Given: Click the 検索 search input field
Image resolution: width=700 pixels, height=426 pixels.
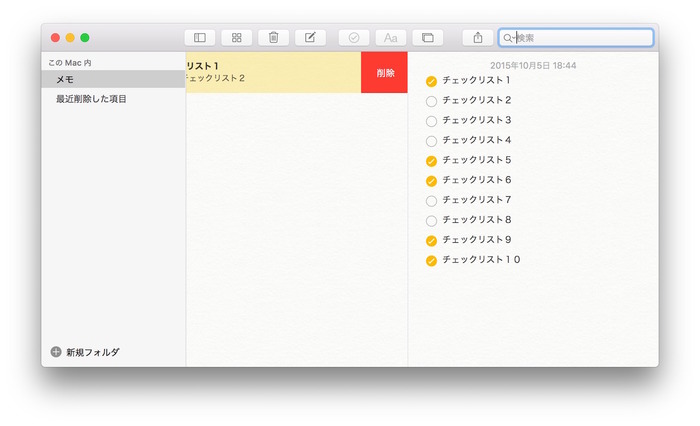Looking at the screenshot, I should tap(576, 38).
